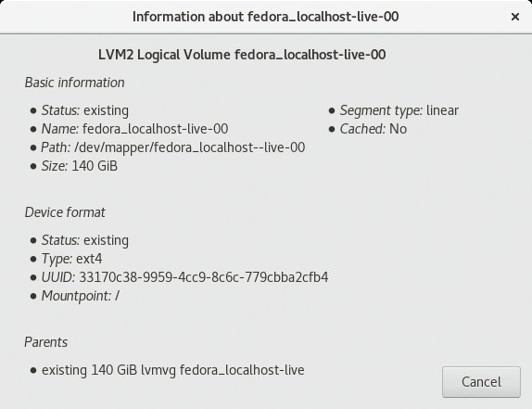532x409 pixels.
Task: Select the Cached No entry
Action: (374, 129)
